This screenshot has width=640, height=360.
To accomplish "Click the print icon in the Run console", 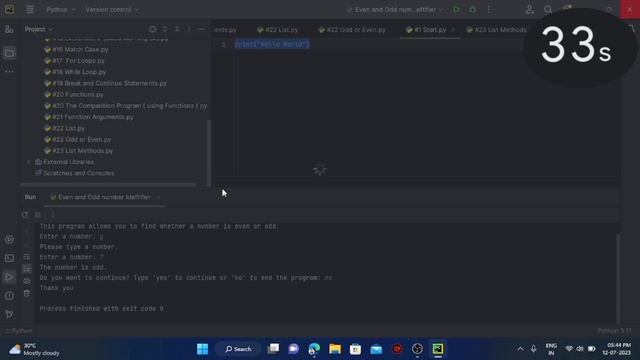I will [27, 281].
